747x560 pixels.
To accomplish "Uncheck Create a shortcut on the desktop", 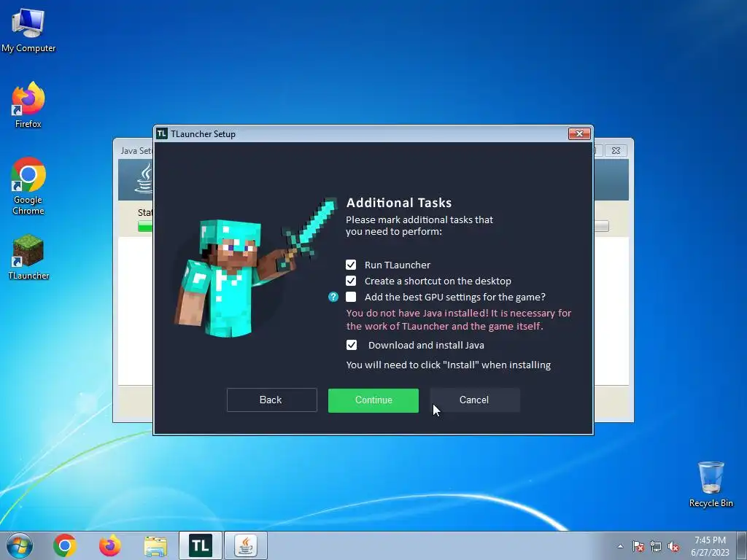I will (x=351, y=281).
